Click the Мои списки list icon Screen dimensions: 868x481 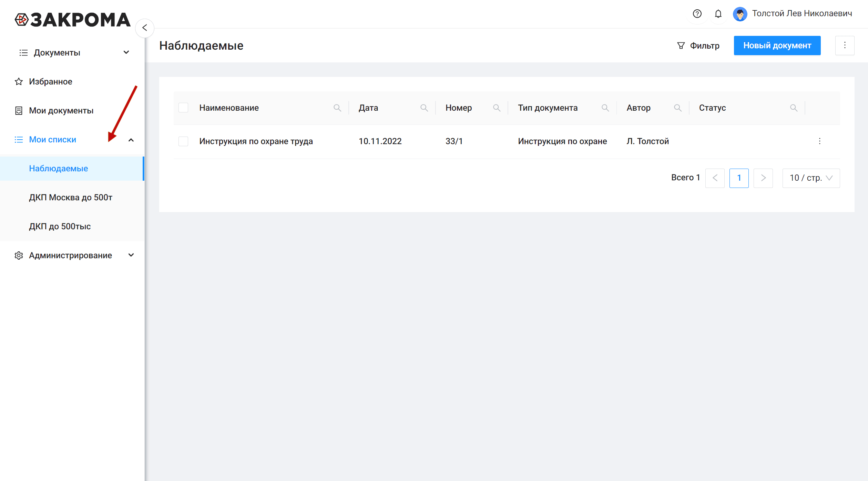19,140
